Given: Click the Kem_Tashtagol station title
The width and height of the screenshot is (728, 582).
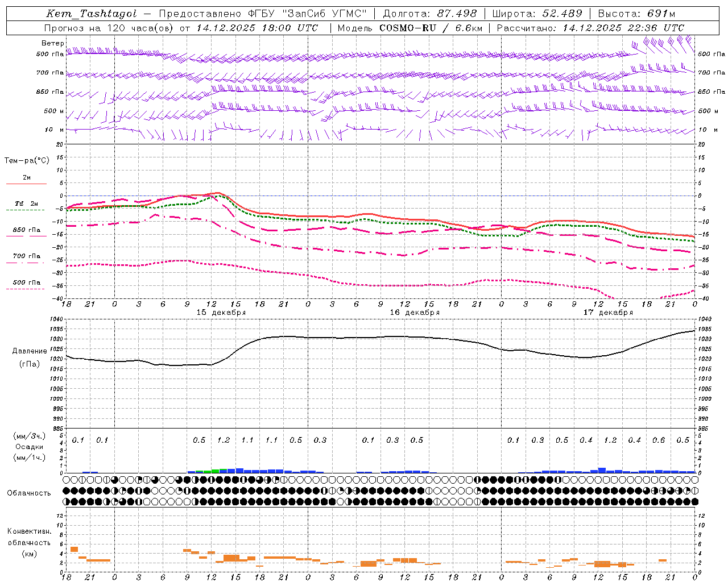Looking at the screenshot, I should pyautogui.click(x=91, y=14).
